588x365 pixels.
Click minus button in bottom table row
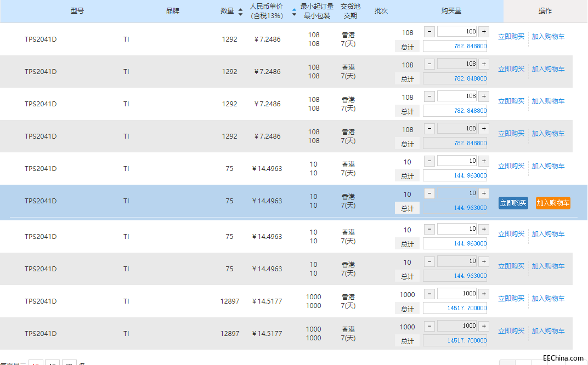click(x=429, y=326)
